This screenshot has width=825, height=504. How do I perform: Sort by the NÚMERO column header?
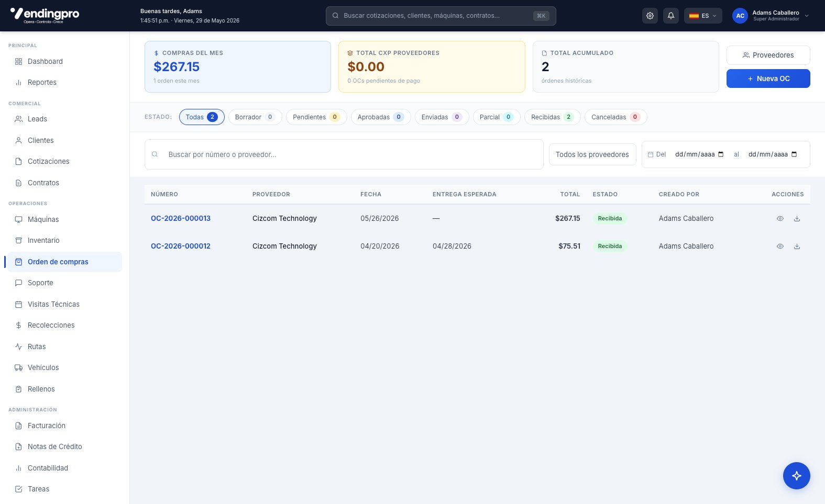164,195
